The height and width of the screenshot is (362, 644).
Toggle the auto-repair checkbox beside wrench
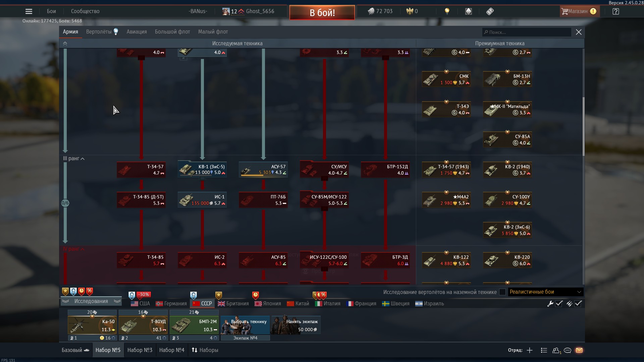[x=559, y=304]
